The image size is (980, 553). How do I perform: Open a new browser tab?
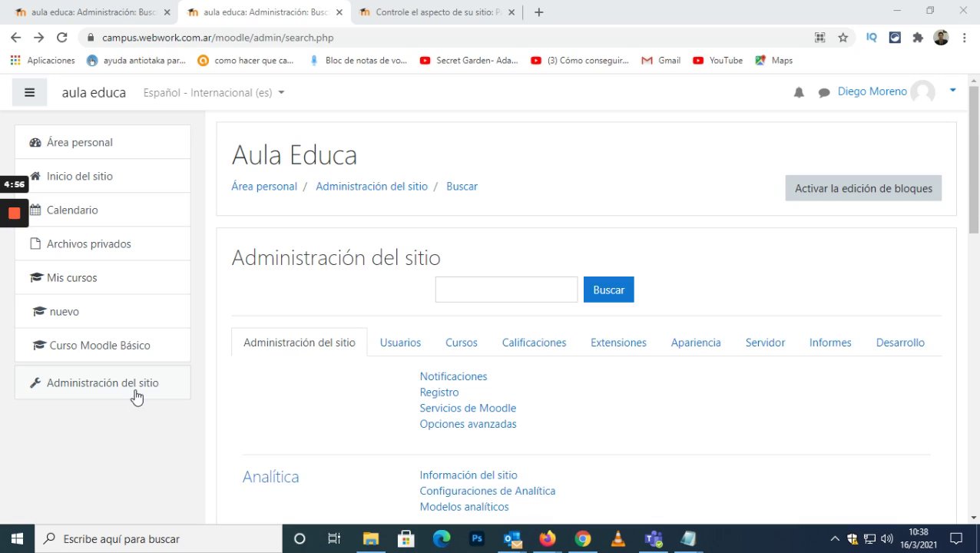pos(538,12)
